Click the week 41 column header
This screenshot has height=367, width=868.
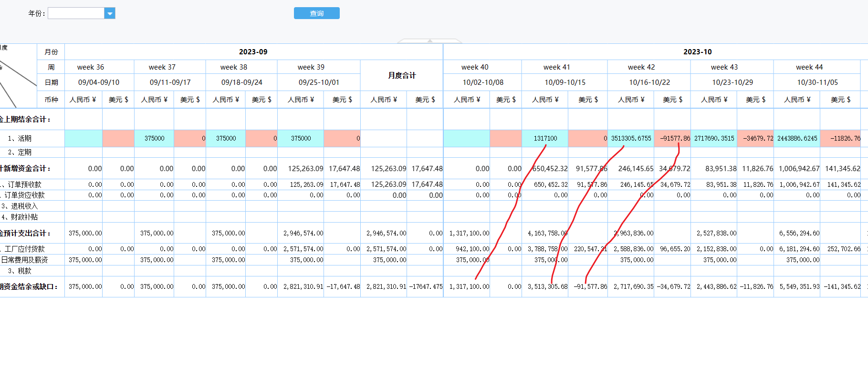[556, 67]
